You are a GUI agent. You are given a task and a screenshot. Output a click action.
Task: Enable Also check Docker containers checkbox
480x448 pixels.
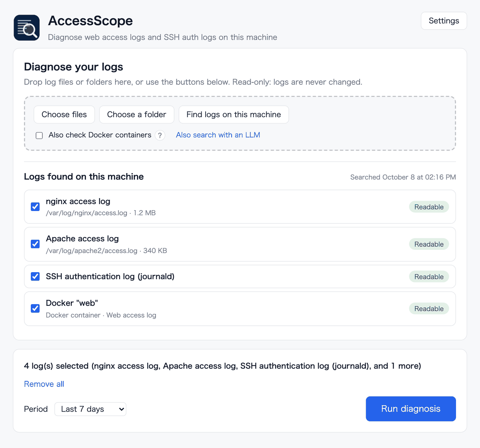[x=39, y=135]
